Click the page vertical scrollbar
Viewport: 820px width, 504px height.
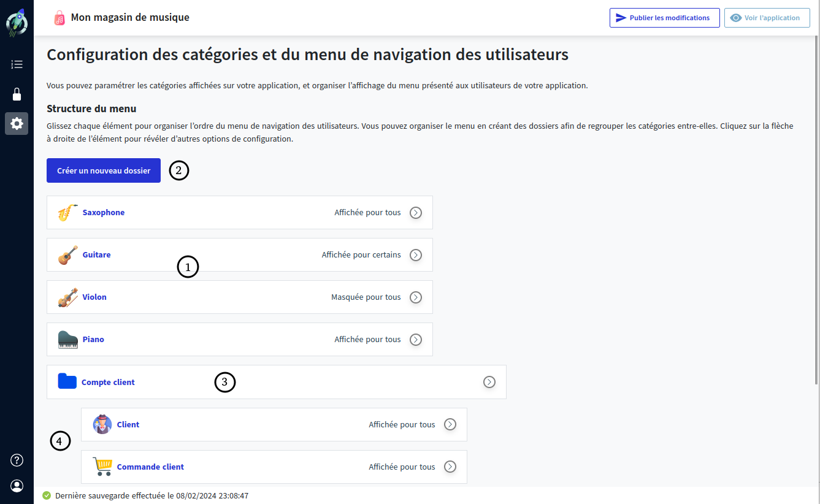[x=816, y=208]
